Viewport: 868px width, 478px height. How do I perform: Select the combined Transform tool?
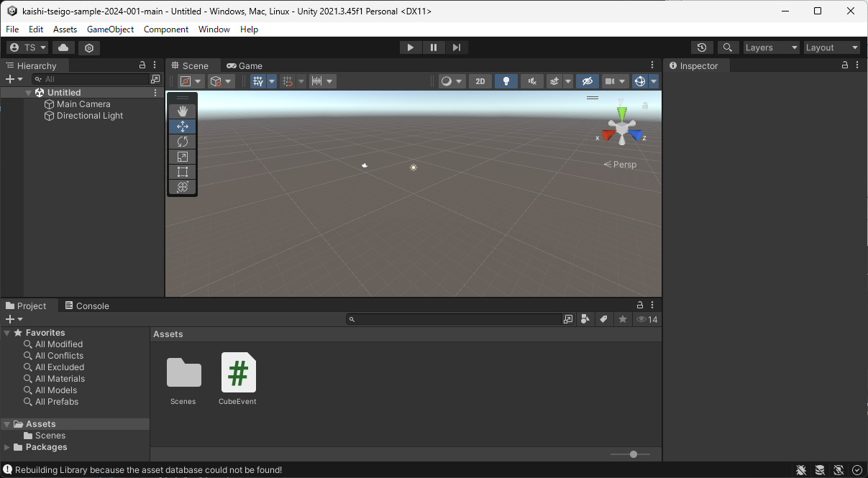coord(183,186)
